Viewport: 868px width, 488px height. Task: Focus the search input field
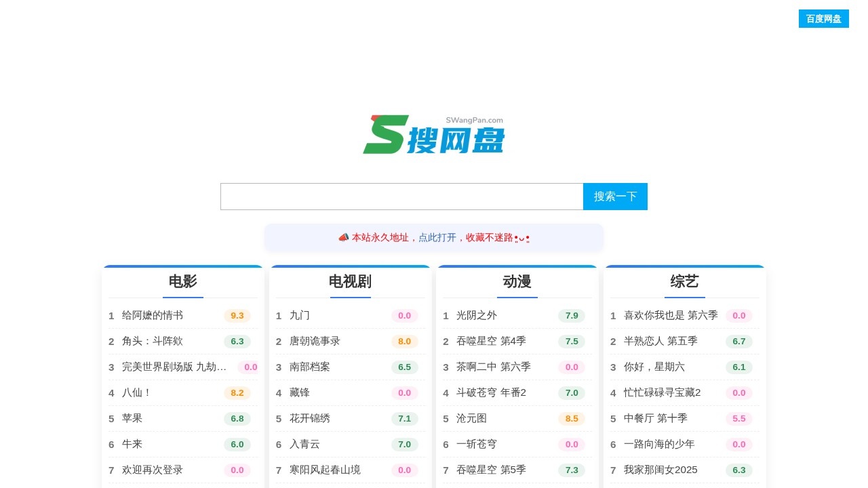point(402,197)
